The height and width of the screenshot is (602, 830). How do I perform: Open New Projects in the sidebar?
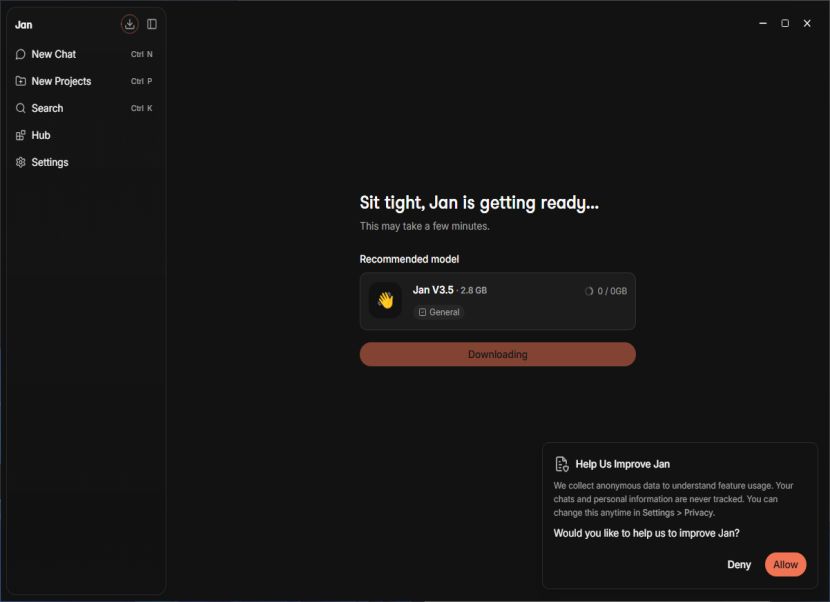pyautogui.click(x=85, y=81)
